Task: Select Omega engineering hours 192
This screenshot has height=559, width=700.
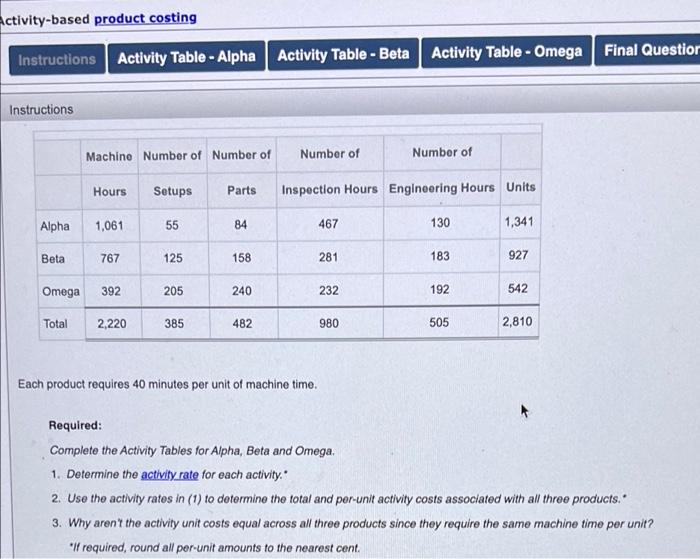Action: 440,289
